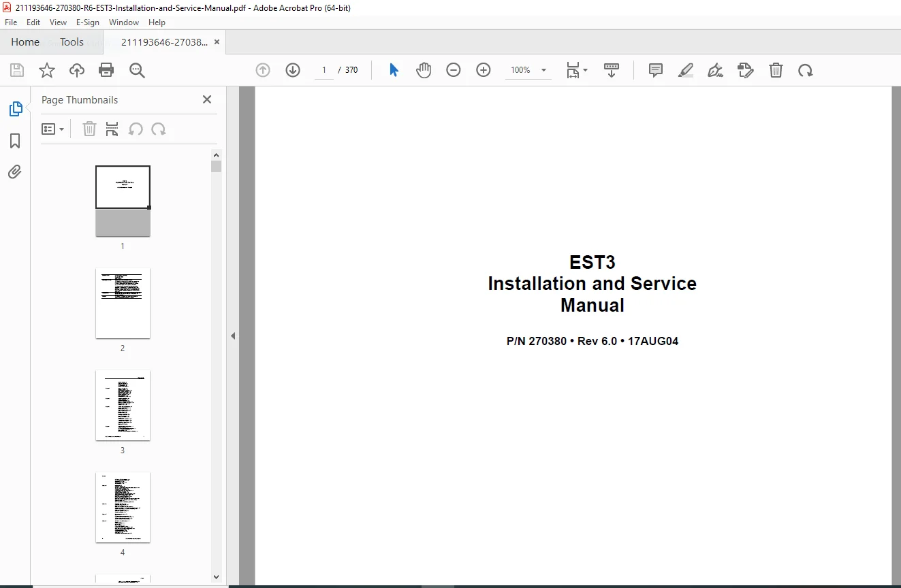Screen dimensions: 901x588
Task: Open the Edit menu
Action: pyautogui.click(x=33, y=22)
